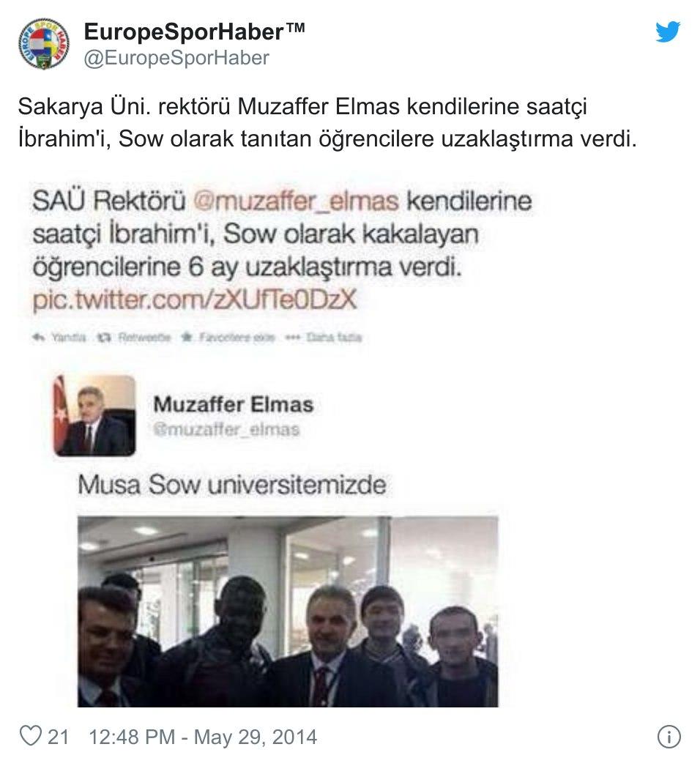Like the tweet with the heart icon

(30, 736)
